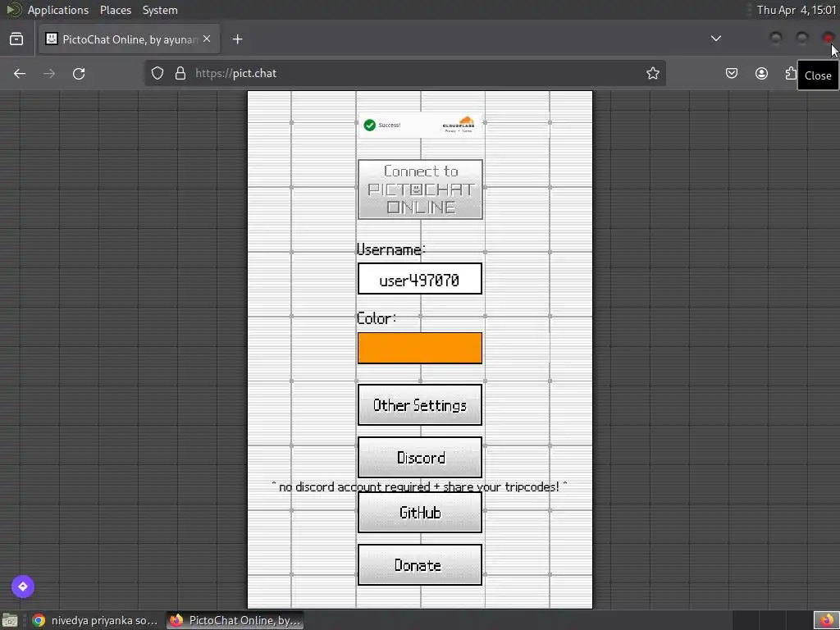This screenshot has height=630, width=840.
Task: Select the PictoChat Online taskbar window
Action: [x=235, y=620]
